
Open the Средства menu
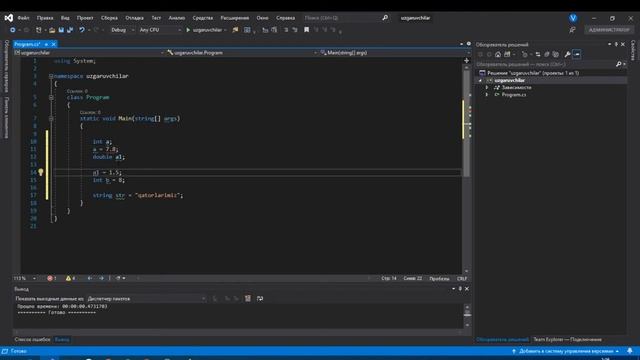click(x=203, y=18)
